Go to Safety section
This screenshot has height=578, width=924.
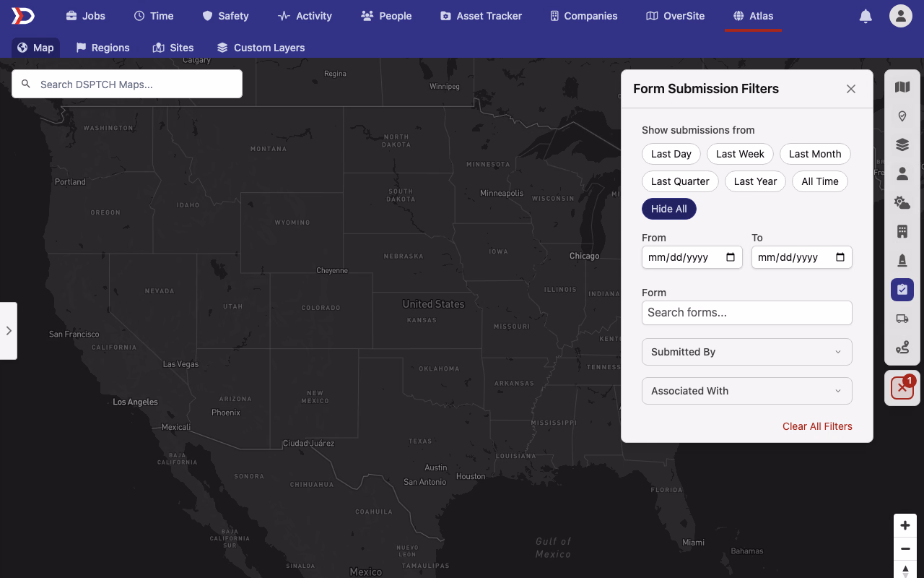click(225, 16)
